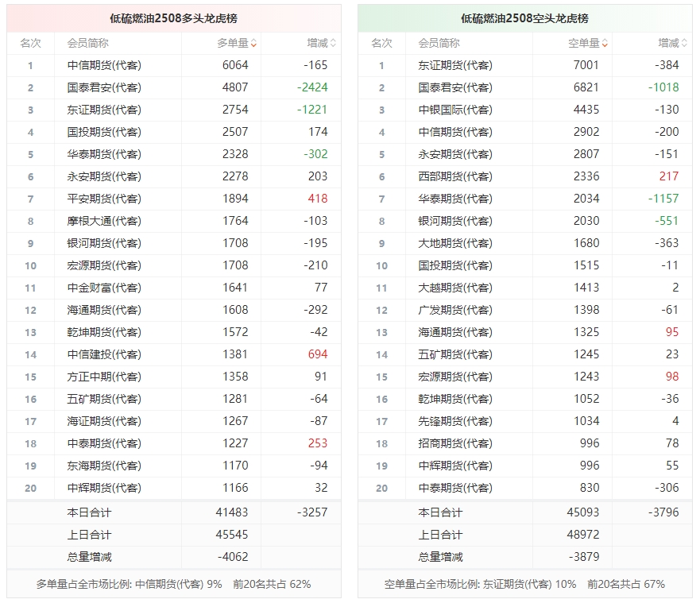Select 银河期货(代客) in short table rank 8
This screenshot has height=603, width=700.
(455, 222)
